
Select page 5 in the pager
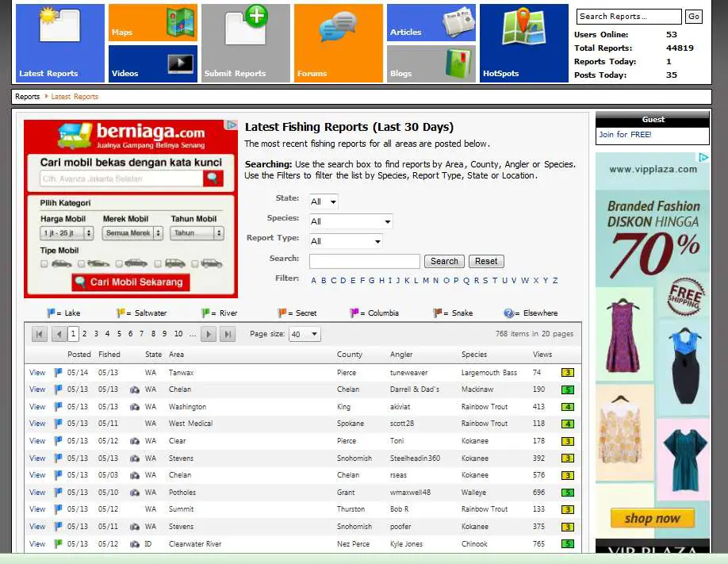click(119, 335)
